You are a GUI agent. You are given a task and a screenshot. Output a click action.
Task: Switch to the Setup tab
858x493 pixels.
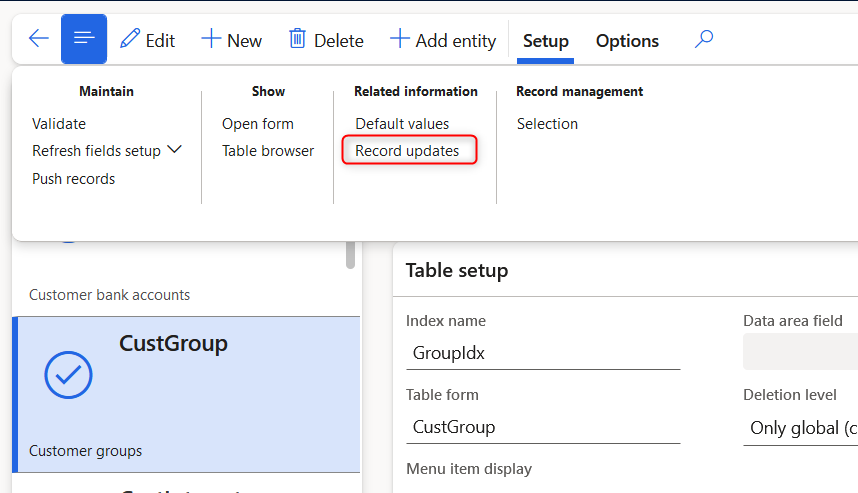tap(546, 41)
